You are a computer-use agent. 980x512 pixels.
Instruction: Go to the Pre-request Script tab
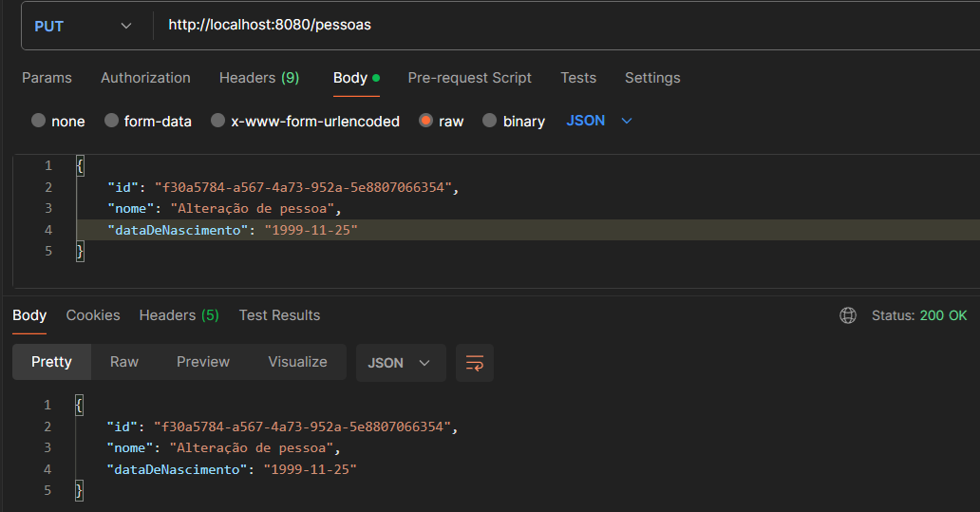469,78
